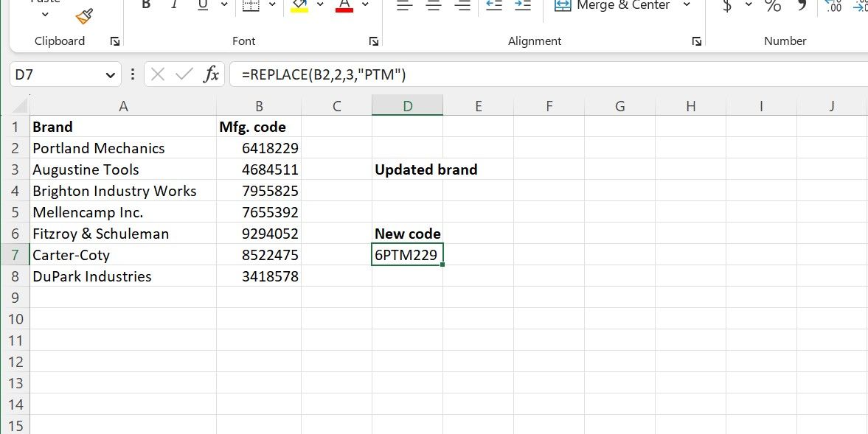This screenshot has height=434, width=868.
Task: Open Clipboard dialog launcher
Action: (x=115, y=41)
